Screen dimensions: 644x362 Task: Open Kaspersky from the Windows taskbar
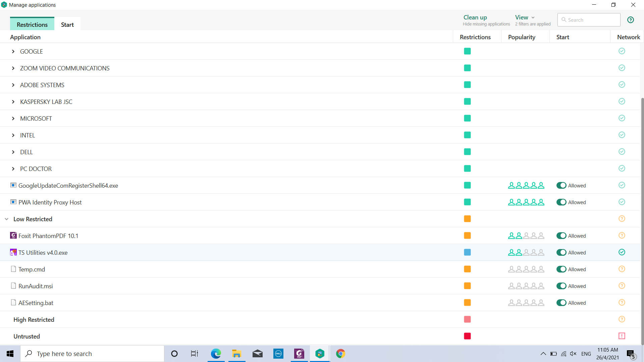point(320,354)
